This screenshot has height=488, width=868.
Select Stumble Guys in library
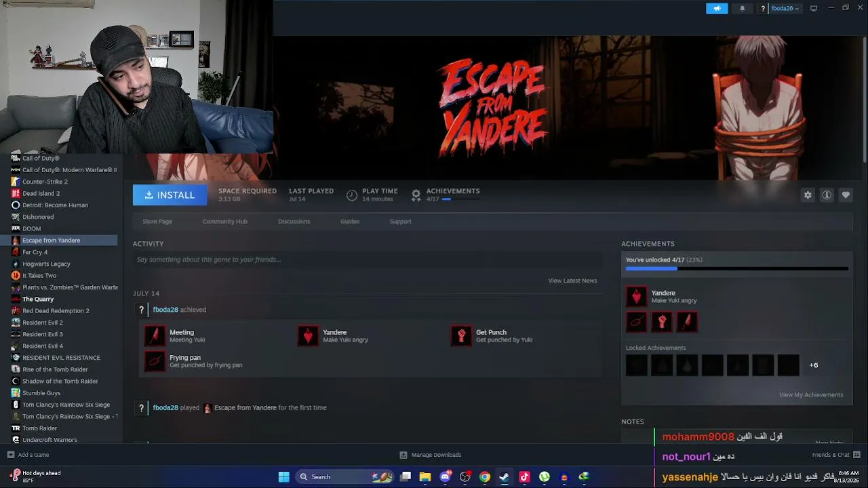click(41, 393)
